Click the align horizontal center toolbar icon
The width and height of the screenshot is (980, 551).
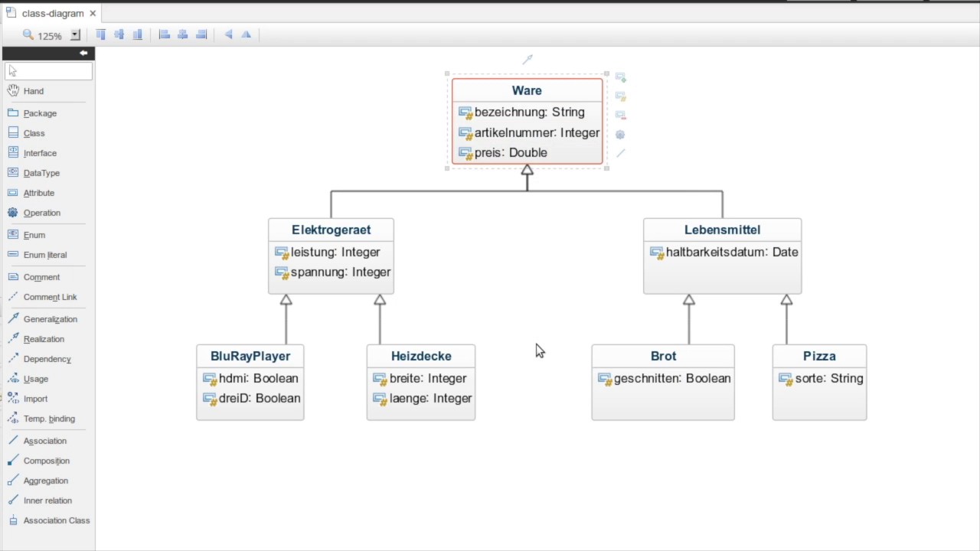point(182,34)
